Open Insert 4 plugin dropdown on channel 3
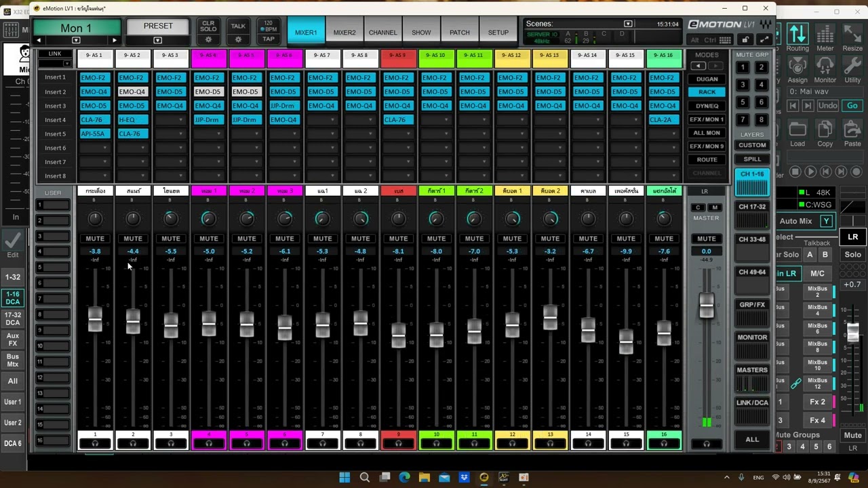Screen dimensions: 868x488 click(x=171, y=120)
